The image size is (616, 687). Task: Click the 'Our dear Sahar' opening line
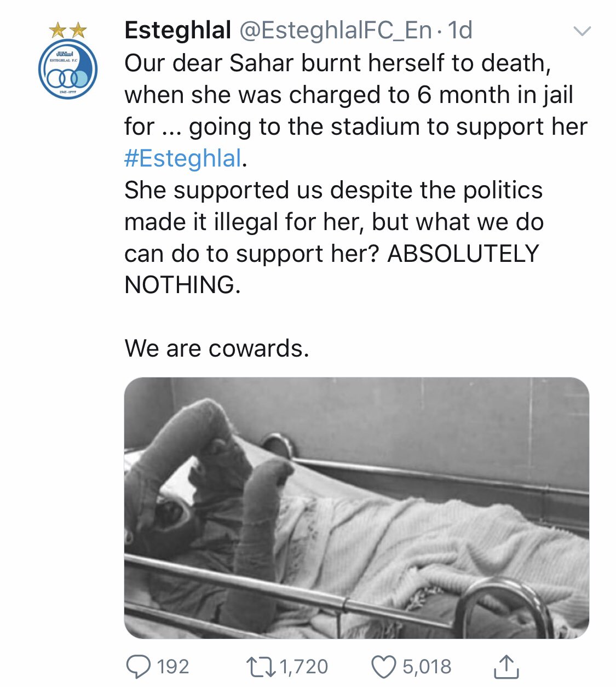tap(337, 63)
